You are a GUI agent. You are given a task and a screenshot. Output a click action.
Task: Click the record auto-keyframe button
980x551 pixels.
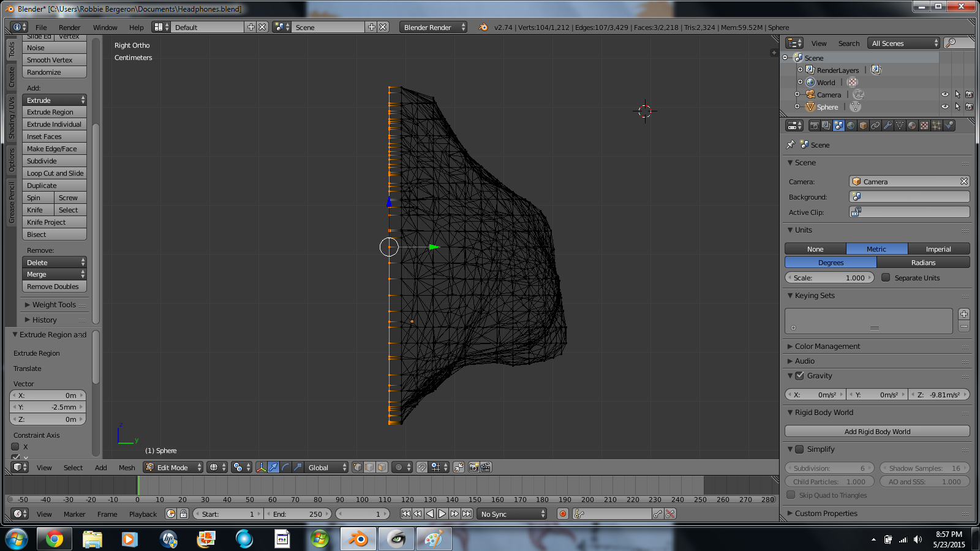tap(563, 514)
